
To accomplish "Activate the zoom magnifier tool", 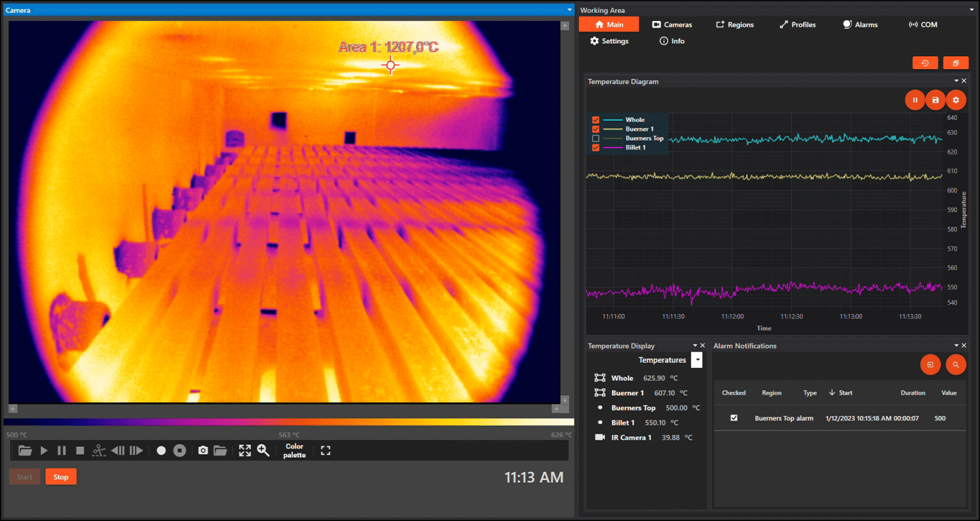I will tap(263, 450).
